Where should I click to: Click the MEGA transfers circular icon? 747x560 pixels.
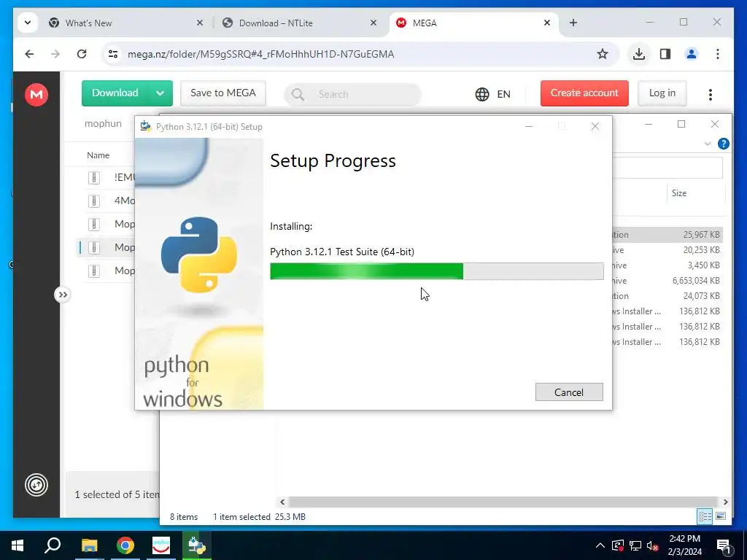[36, 485]
